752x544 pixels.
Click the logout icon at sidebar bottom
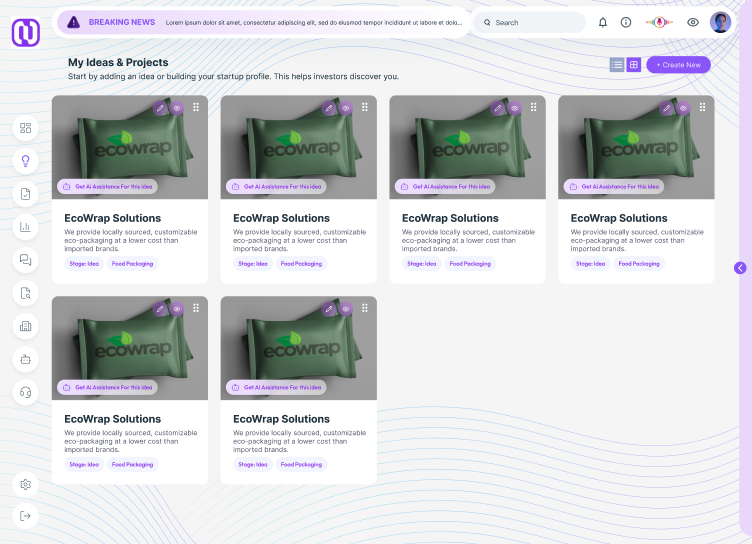26,516
